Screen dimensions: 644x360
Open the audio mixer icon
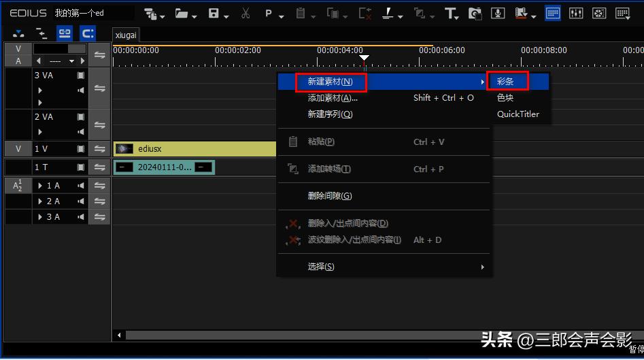575,14
